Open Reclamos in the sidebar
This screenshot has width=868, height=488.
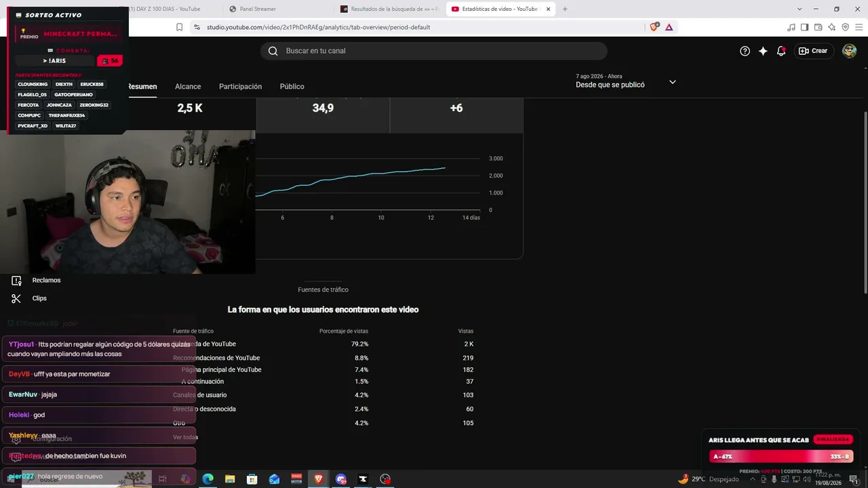tap(46, 281)
